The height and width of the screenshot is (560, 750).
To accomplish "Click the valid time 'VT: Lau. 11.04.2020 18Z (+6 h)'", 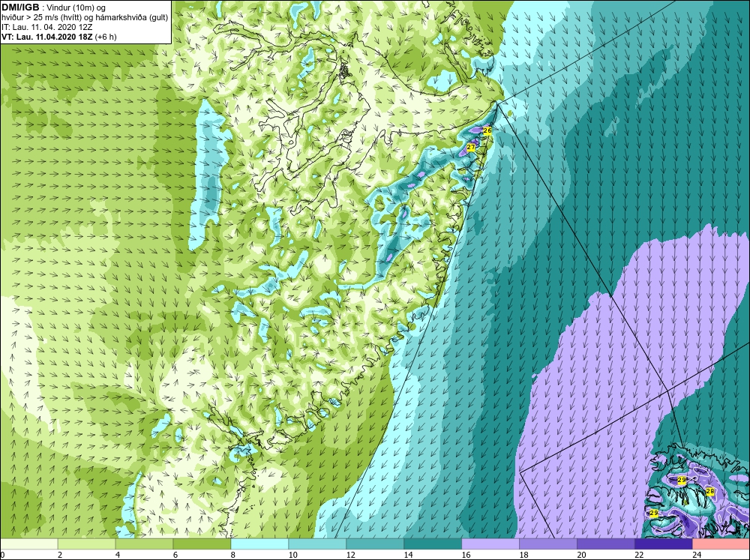I will 58,37.
